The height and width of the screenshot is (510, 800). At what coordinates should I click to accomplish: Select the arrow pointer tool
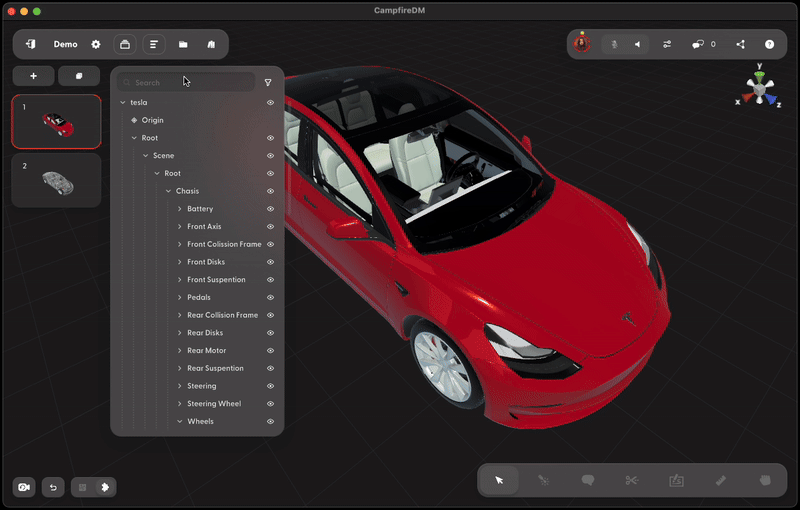pos(499,480)
